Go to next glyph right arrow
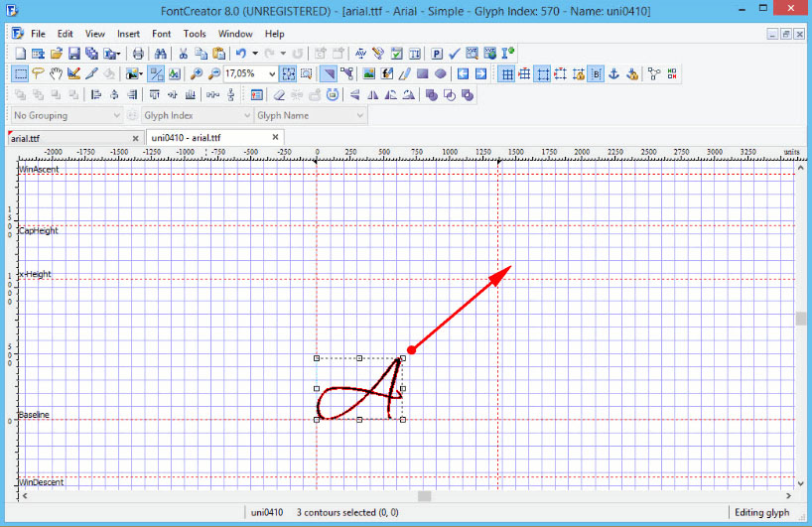 tap(481, 74)
